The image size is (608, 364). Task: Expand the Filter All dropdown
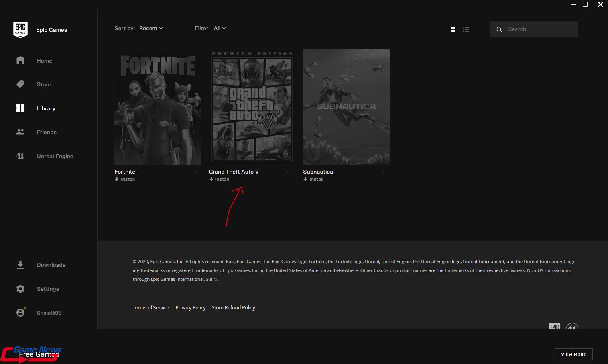pyautogui.click(x=220, y=28)
